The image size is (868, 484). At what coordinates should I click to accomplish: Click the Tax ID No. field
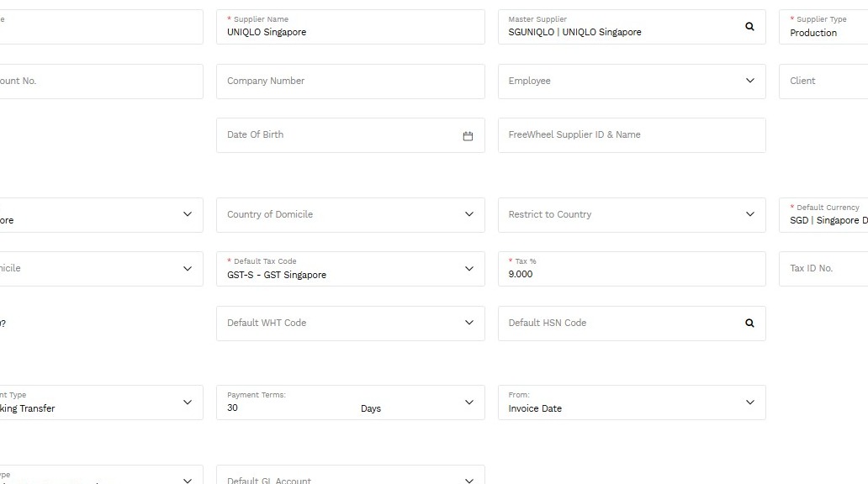(x=823, y=269)
